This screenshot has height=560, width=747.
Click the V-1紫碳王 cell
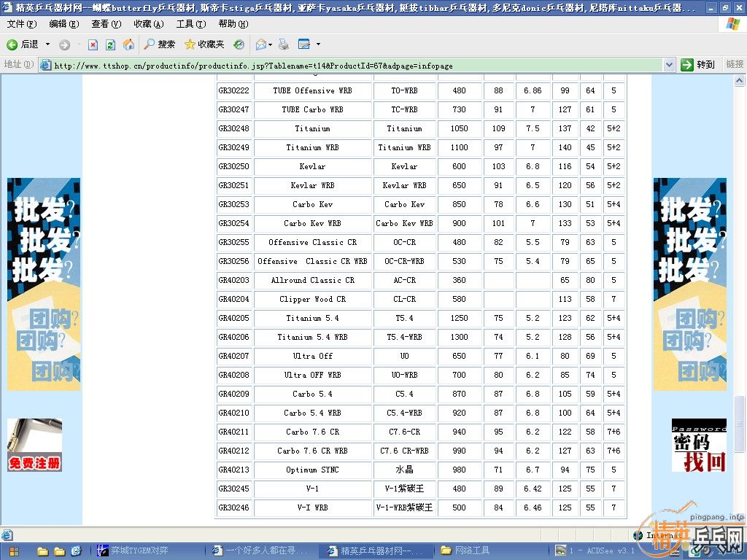pyautogui.click(x=404, y=489)
